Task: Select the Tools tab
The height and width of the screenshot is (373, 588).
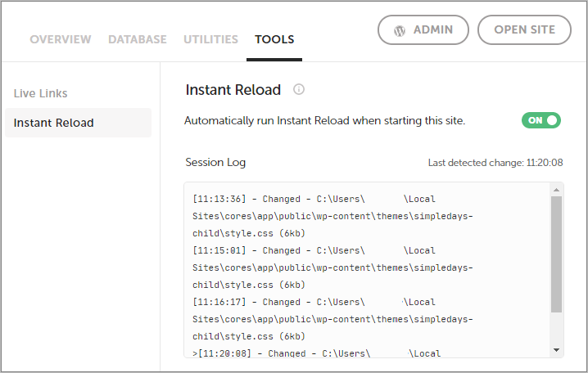Action: click(274, 39)
